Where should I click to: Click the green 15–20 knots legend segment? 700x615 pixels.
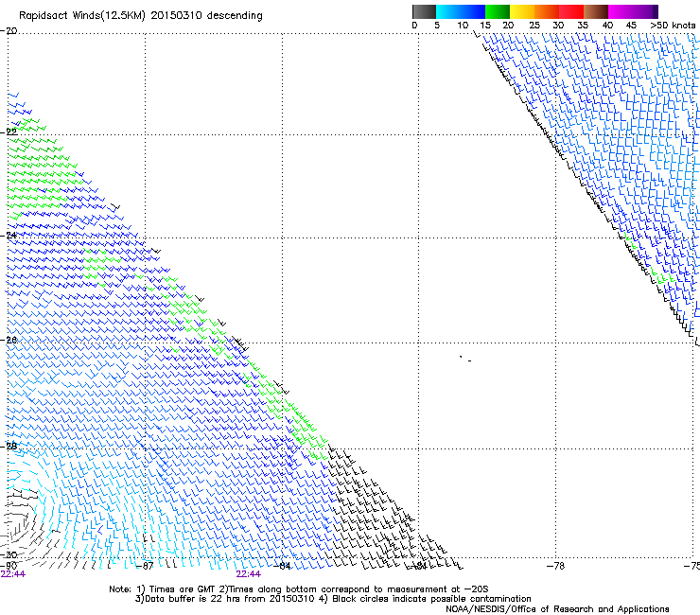pos(498,11)
